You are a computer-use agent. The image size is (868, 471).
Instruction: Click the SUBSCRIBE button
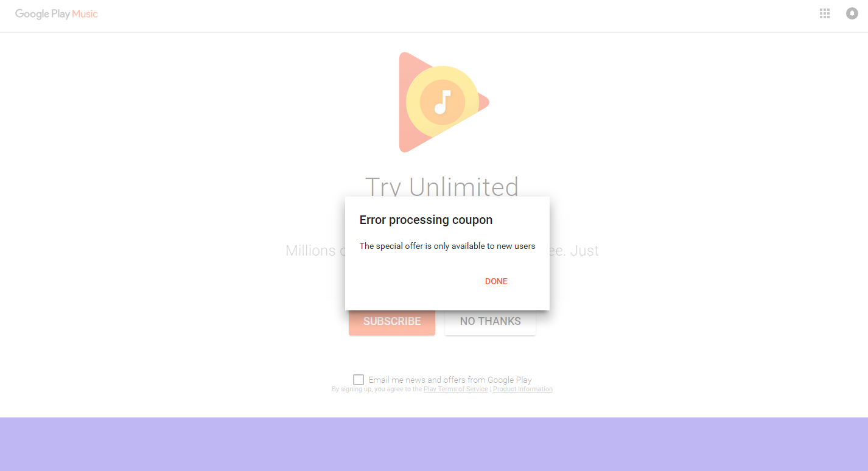pyautogui.click(x=392, y=321)
